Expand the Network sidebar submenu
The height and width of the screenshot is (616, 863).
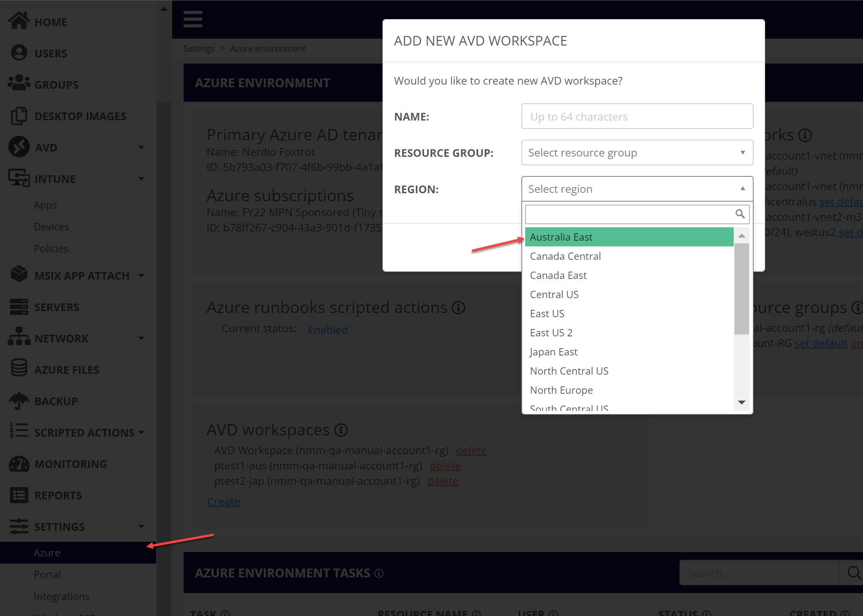(x=141, y=338)
